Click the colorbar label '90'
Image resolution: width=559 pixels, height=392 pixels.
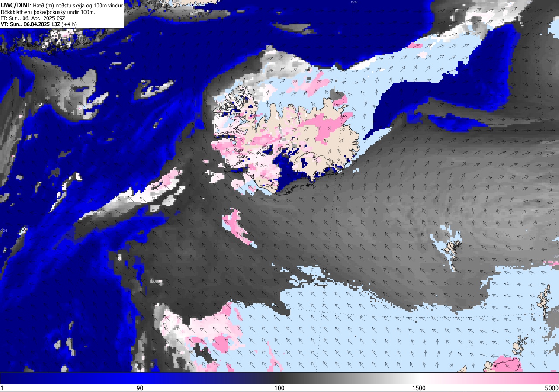click(x=140, y=388)
